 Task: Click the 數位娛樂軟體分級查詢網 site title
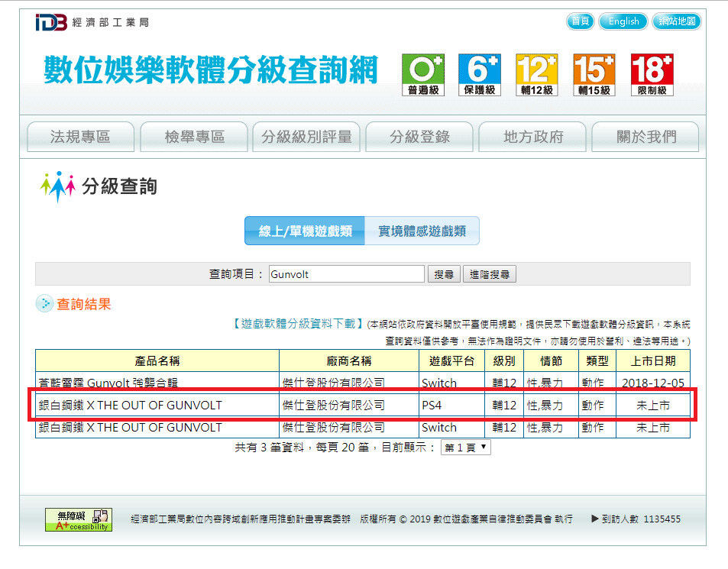coord(212,70)
